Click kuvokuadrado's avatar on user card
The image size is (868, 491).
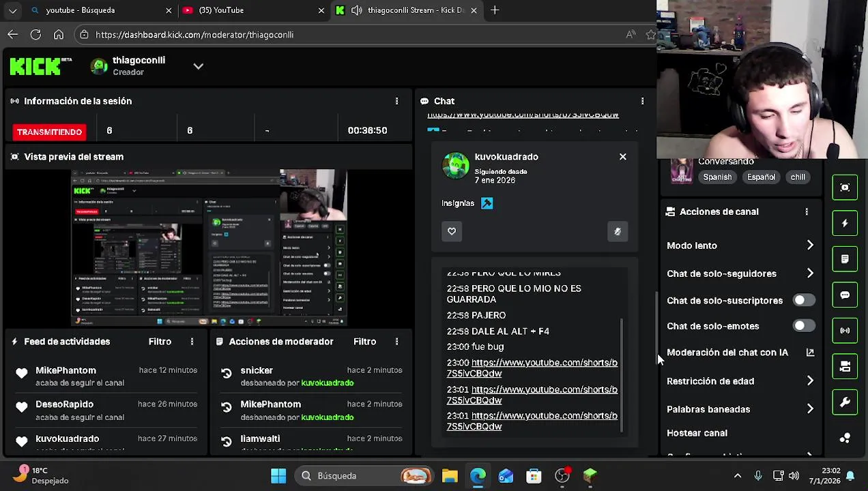[456, 166]
